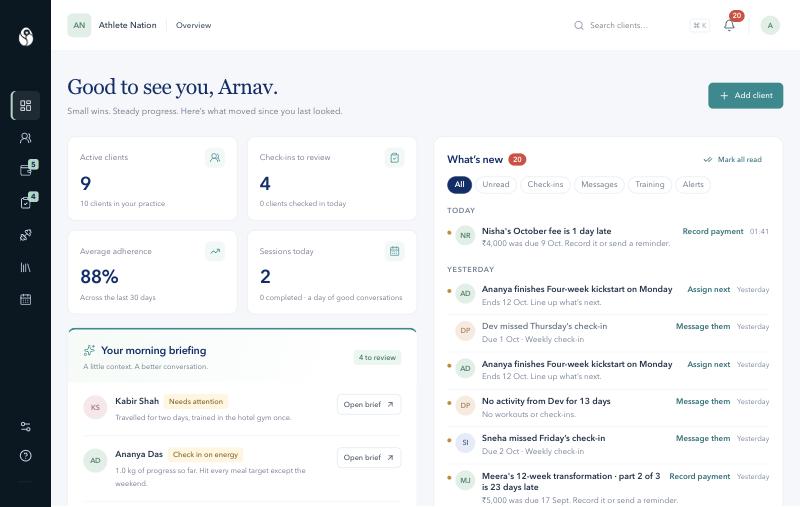Open the library sidebar icon
The width and height of the screenshot is (800, 507).
click(x=26, y=267)
